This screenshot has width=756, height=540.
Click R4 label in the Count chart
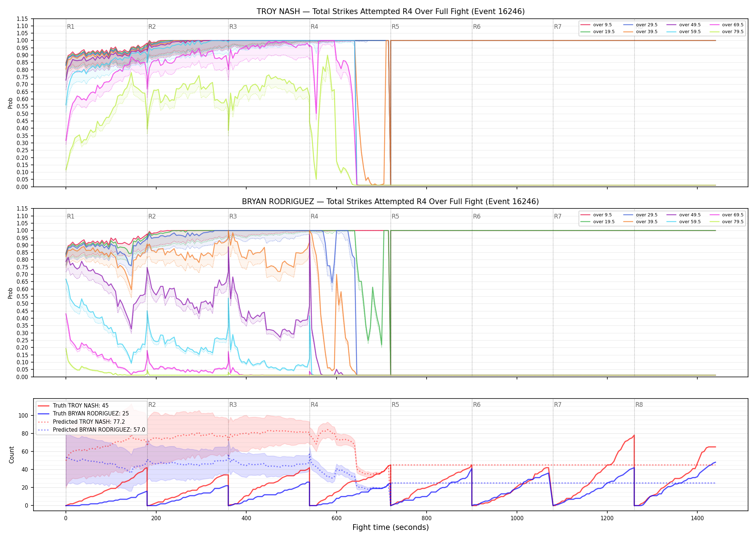[x=314, y=405]
